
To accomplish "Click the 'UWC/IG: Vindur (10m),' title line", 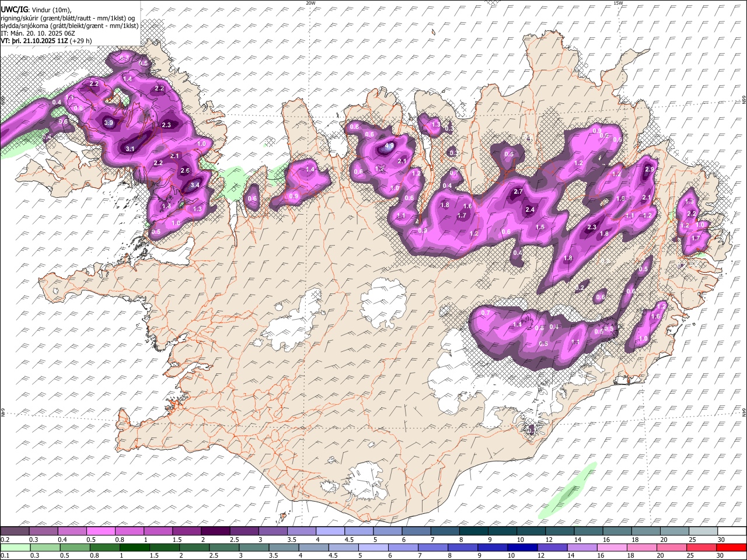I will click(36, 9).
